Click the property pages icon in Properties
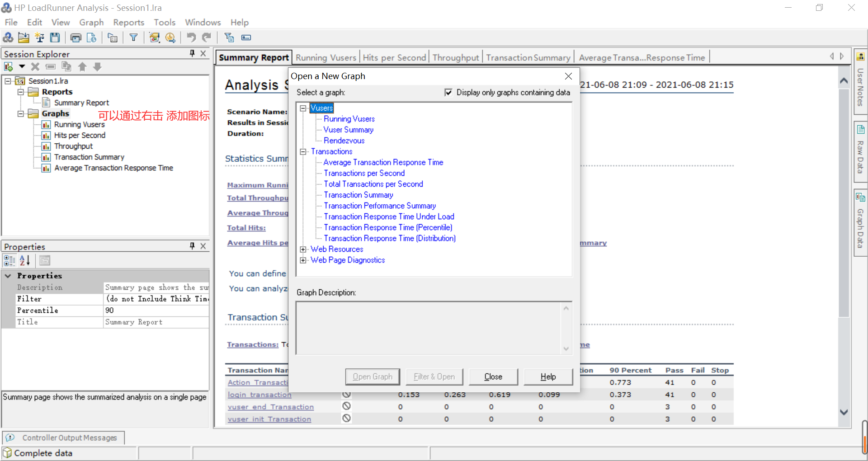The height and width of the screenshot is (461, 868). [44, 260]
